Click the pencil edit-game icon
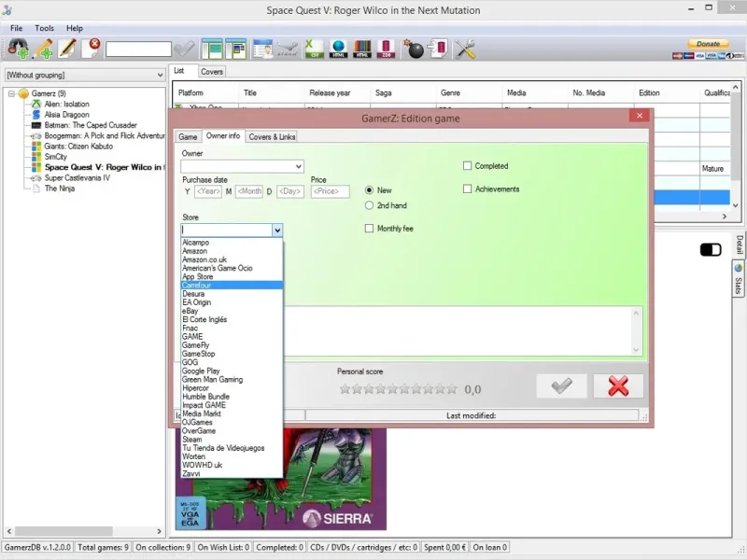Screen dimensions: 747x560 [x=66, y=49]
